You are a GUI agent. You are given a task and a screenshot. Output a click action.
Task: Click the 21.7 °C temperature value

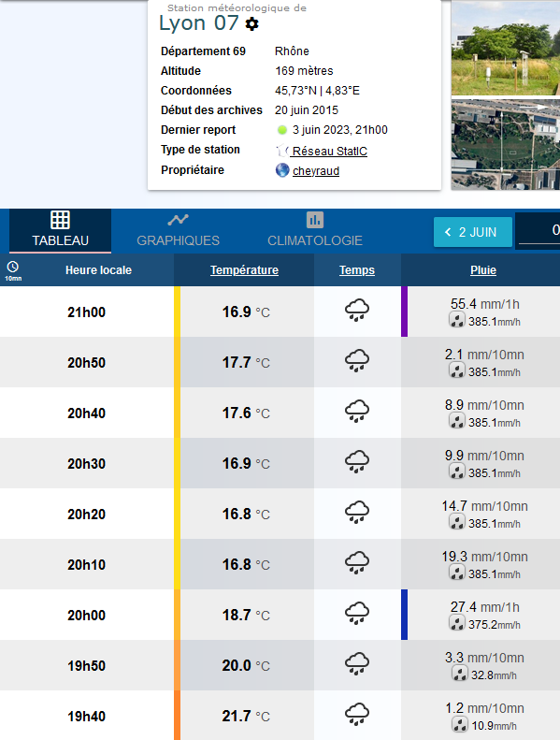[246, 716]
